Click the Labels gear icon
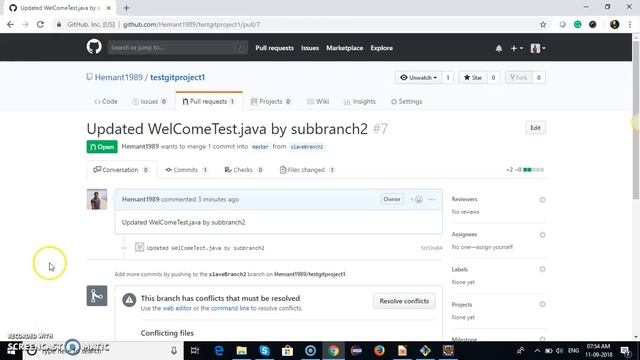Screen dimensions: 640x360 (x=542, y=269)
